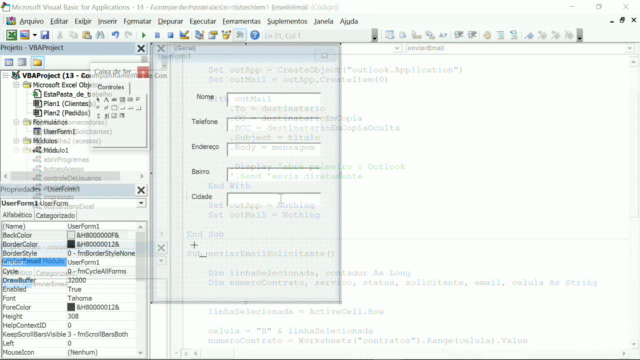Click the Copy icon in the toolbar

(73, 35)
